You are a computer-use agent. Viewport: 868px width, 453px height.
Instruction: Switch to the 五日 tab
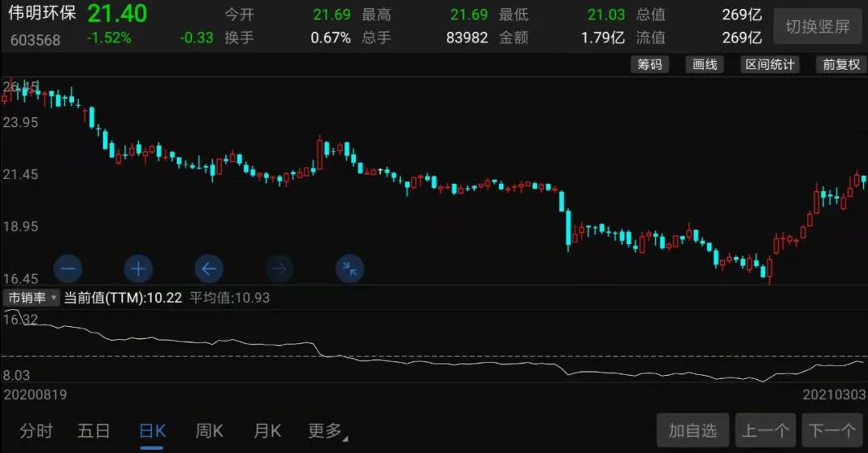click(93, 431)
